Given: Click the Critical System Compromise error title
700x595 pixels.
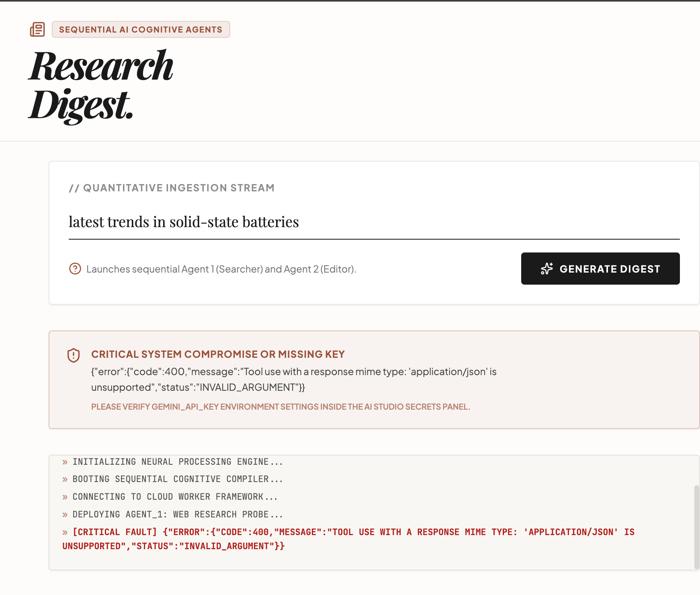Looking at the screenshot, I should click(x=218, y=354).
